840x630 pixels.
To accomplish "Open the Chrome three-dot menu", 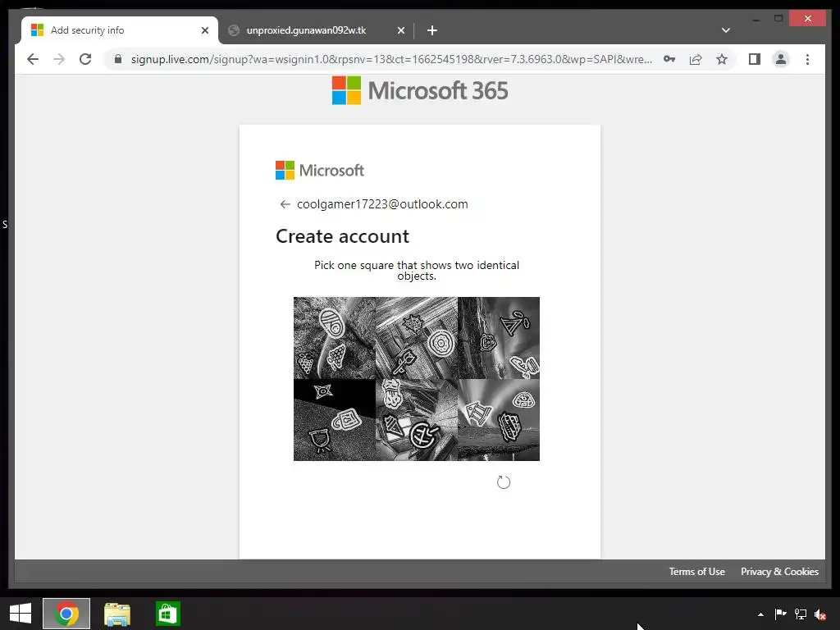I will [x=807, y=59].
